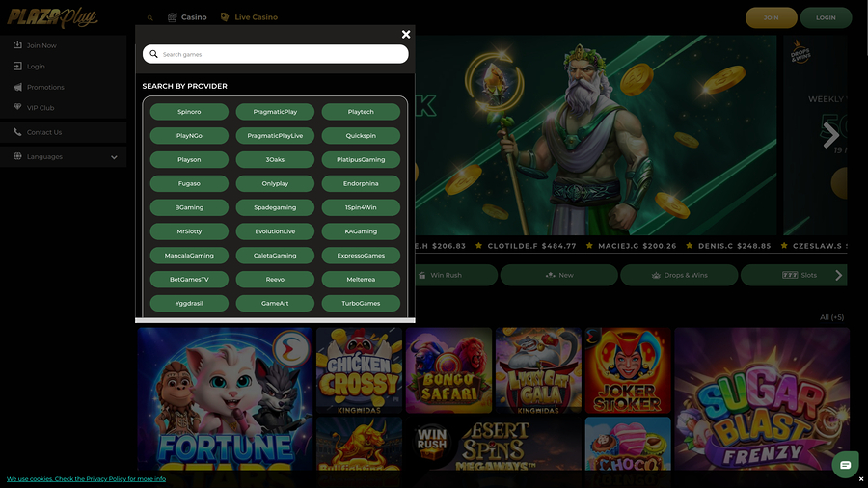Image resolution: width=868 pixels, height=488 pixels.
Task: Open the cookie Privacy Policy link
Action: click(x=86, y=479)
